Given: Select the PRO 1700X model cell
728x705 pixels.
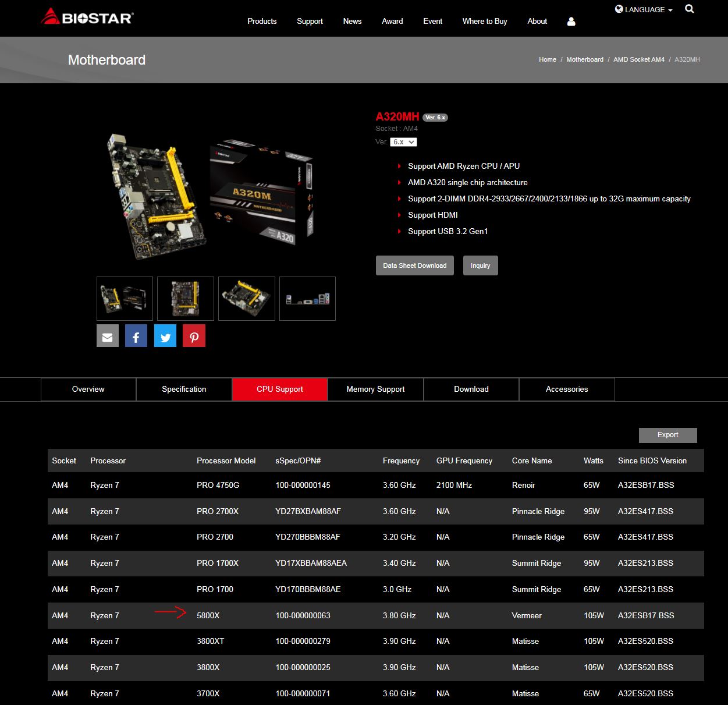Looking at the screenshot, I should coord(218,563).
